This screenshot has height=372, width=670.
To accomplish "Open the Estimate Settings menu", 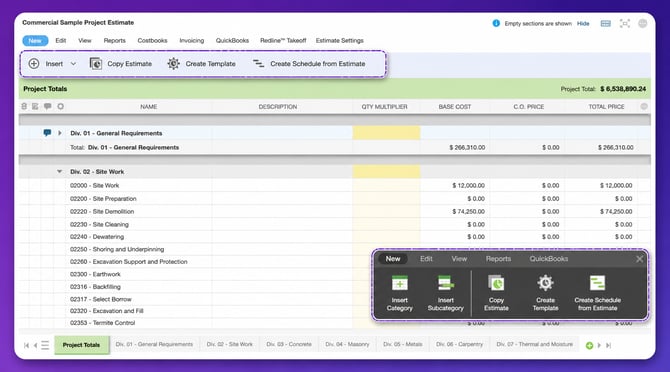I will coord(340,41).
